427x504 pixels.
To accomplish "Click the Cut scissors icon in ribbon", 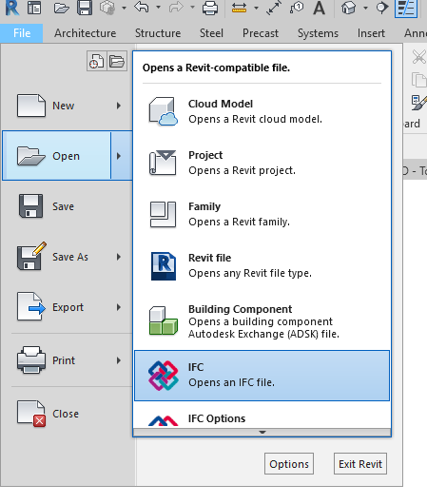I will (x=419, y=57).
